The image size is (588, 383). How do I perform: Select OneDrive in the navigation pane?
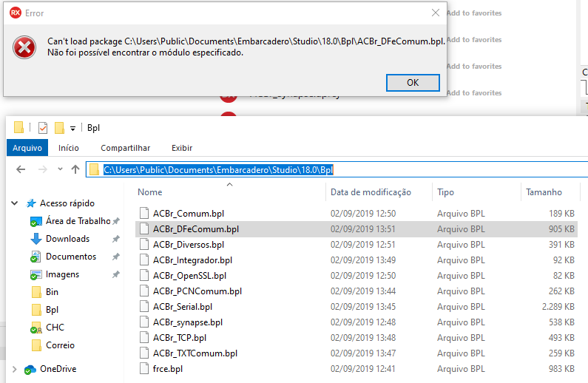tap(58, 369)
